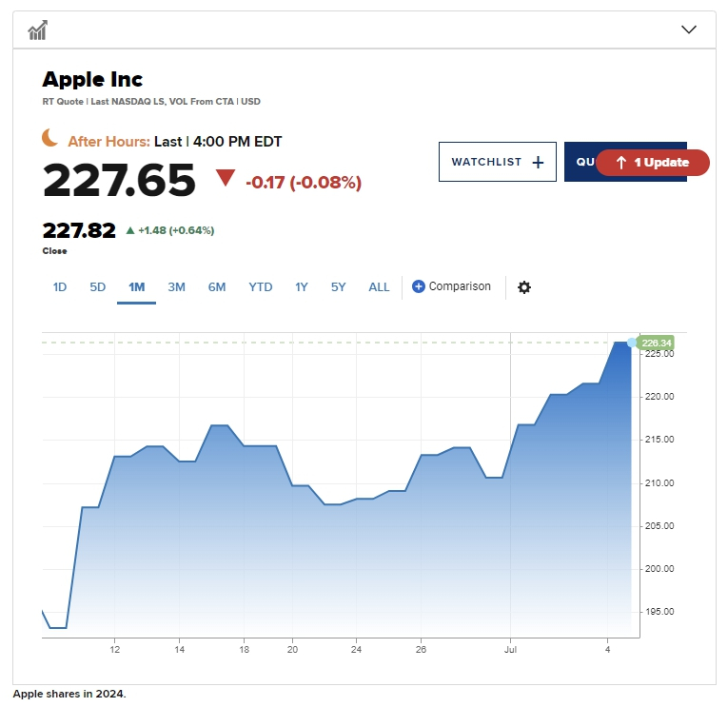
Task: Click the after-hours moon icon
Action: tap(50, 139)
